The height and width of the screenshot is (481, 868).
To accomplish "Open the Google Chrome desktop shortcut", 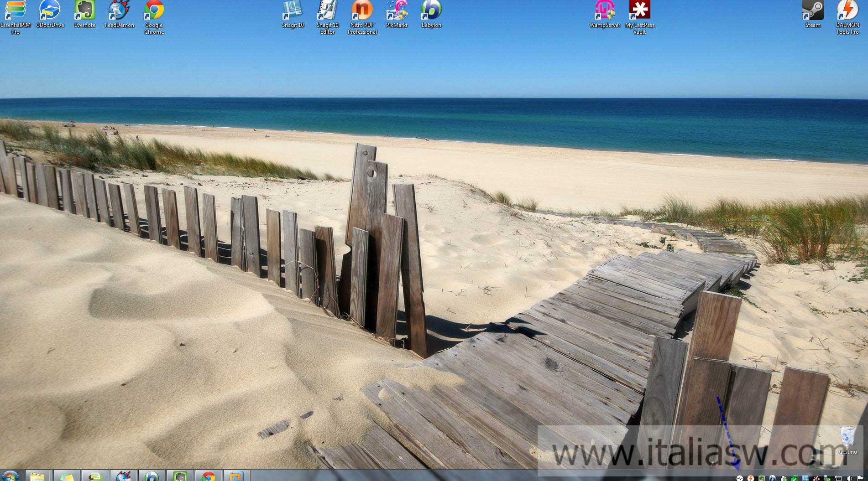I will (x=154, y=17).
